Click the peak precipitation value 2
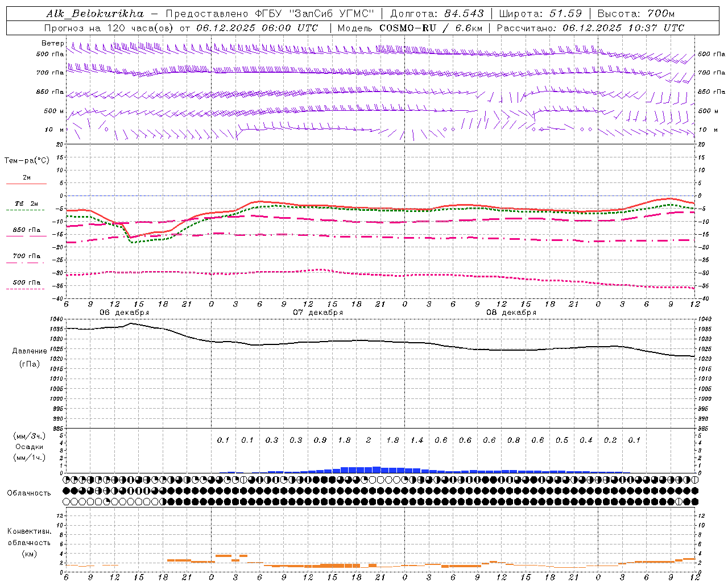 click(x=369, y=440)
